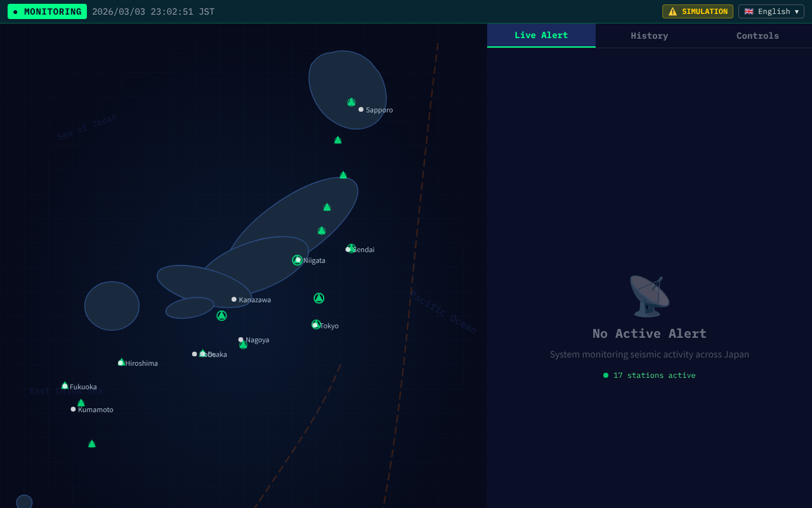The height and width of the screenshot is (508, 812).
Task: Select the circled station marker at Niigata
Action: coord(297,260)
